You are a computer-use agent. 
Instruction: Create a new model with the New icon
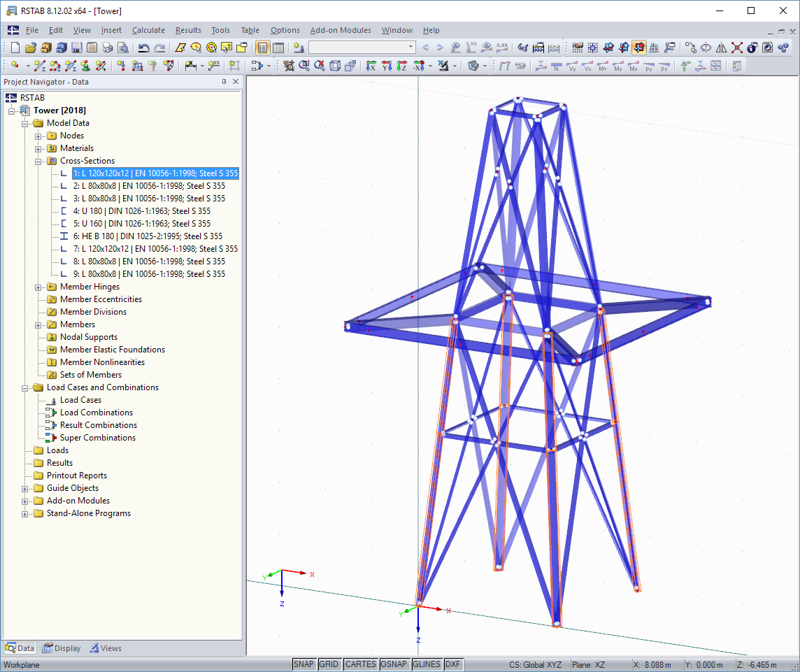point(15,47)
